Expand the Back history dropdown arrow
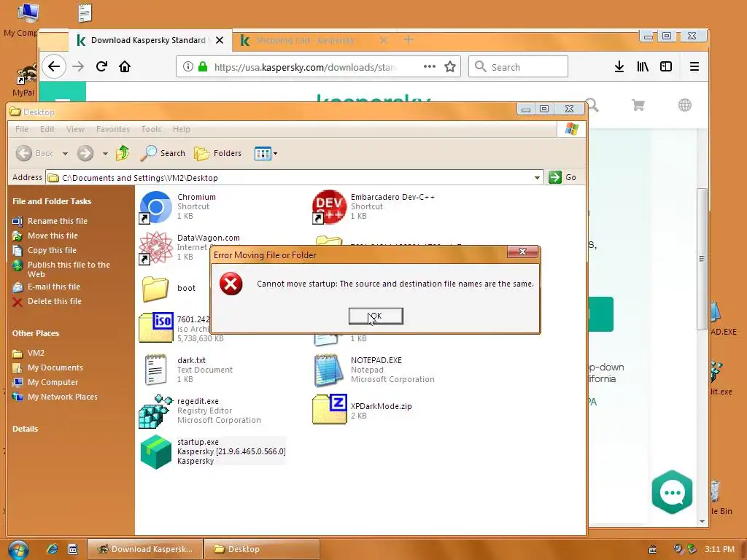Image resolution: width=747 pixels, height=560 pixels. pos(65,153)
